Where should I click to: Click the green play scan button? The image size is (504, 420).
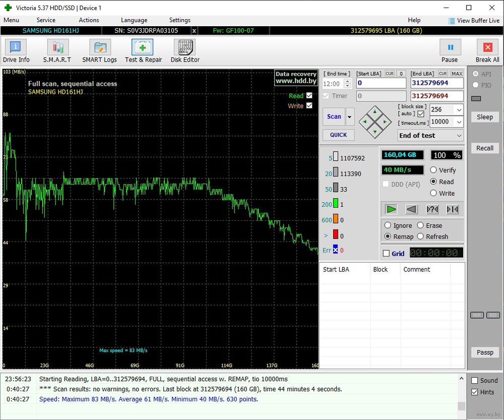click(x=391, y=209)
